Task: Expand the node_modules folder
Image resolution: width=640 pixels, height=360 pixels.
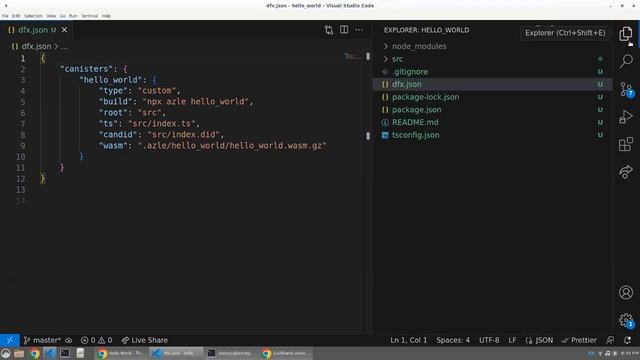Action: click(x=492, y=46)
